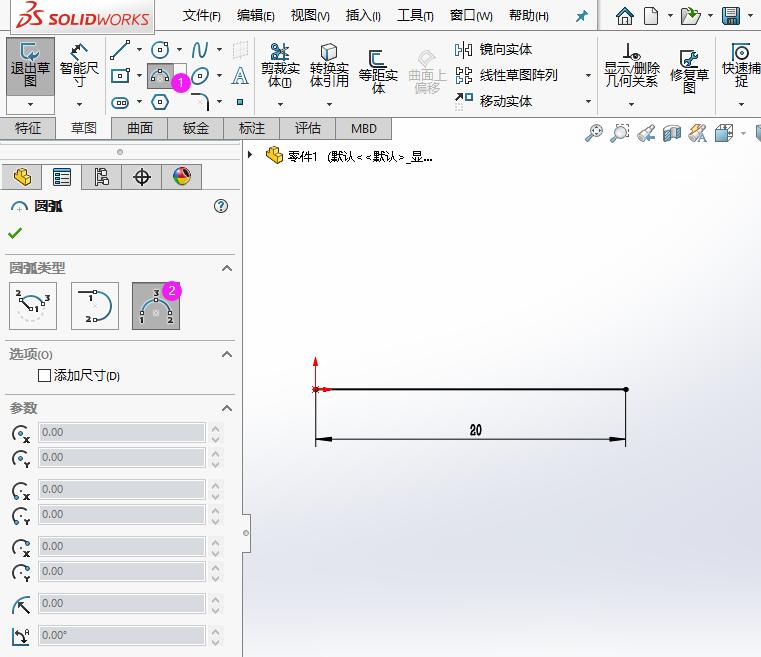Click the Open file icon
761x657 pixels.
point(690,16)
